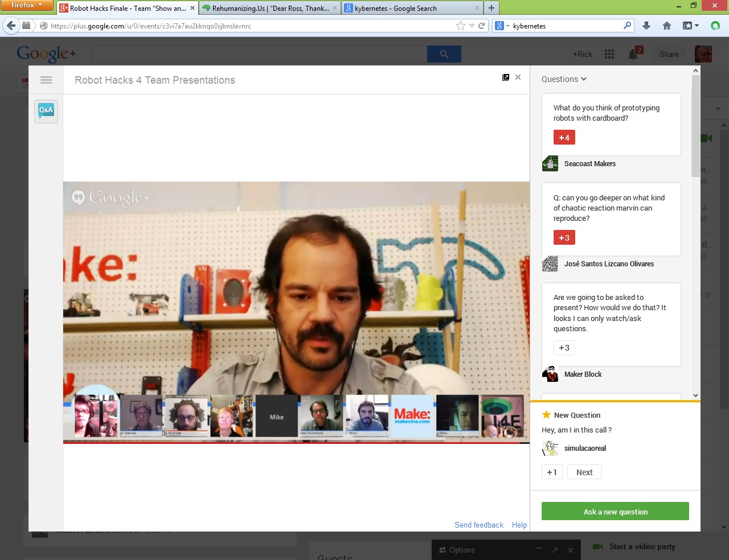
Task: Open the Google apps grid icon
Action: coord(609,54)
